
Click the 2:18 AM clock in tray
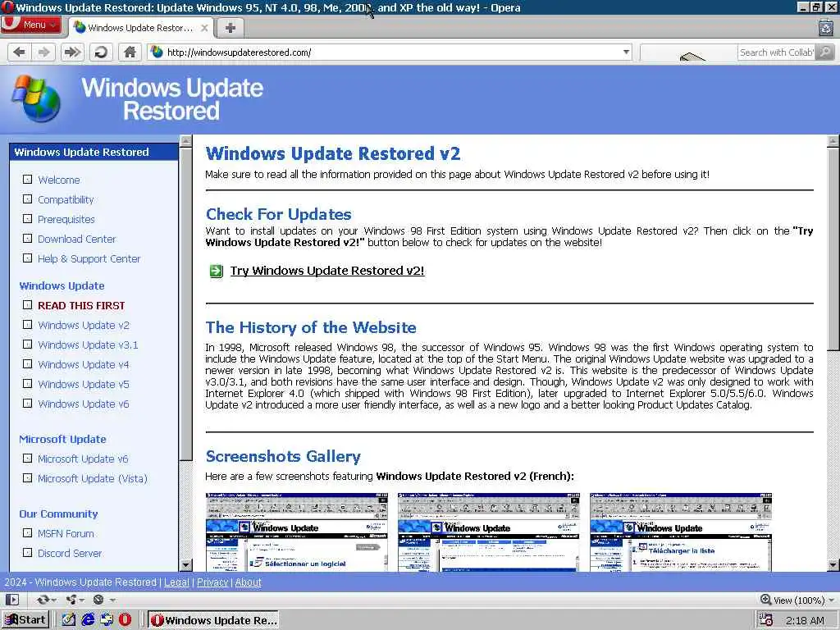805,620
